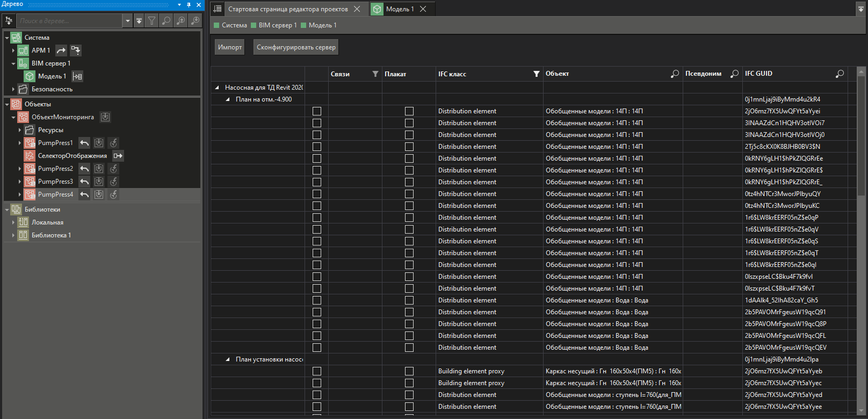Open the tab list dropdown at top right
The height and width of the screenshot is (419, 868).
pyautogui.click(x=861, y=9)
